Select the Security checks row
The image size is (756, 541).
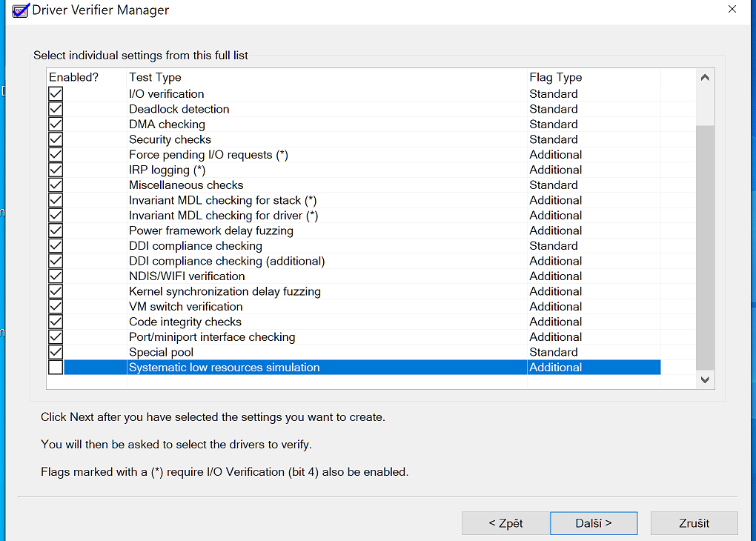(x=170, y=139)
